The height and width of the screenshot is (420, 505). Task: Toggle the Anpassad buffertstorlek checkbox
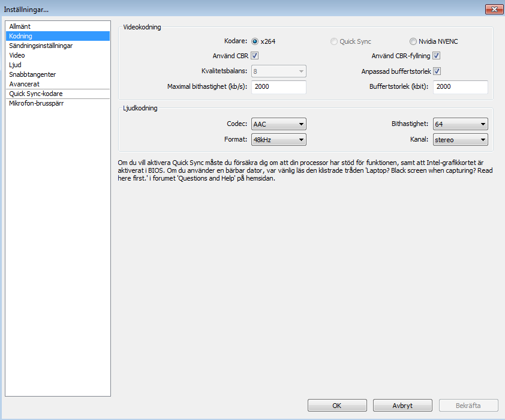pyautogui.click(x=437, y=71)
